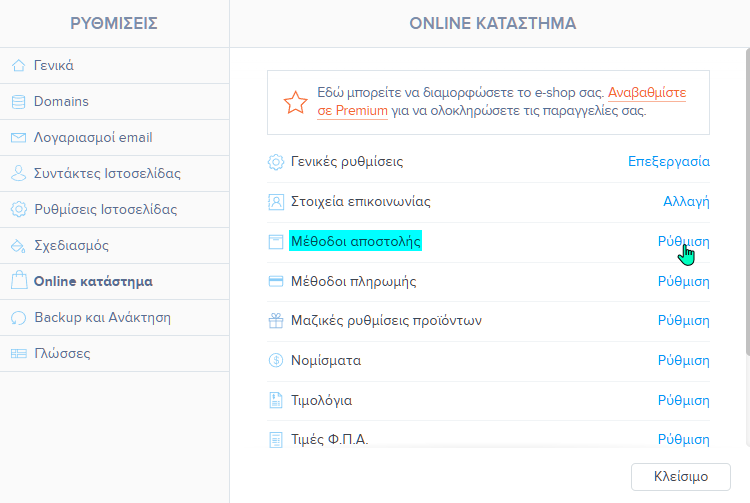Viewport: 750px width, 503px height.
Task: Click the star icon in the premium notice
Action: point(295,102)
